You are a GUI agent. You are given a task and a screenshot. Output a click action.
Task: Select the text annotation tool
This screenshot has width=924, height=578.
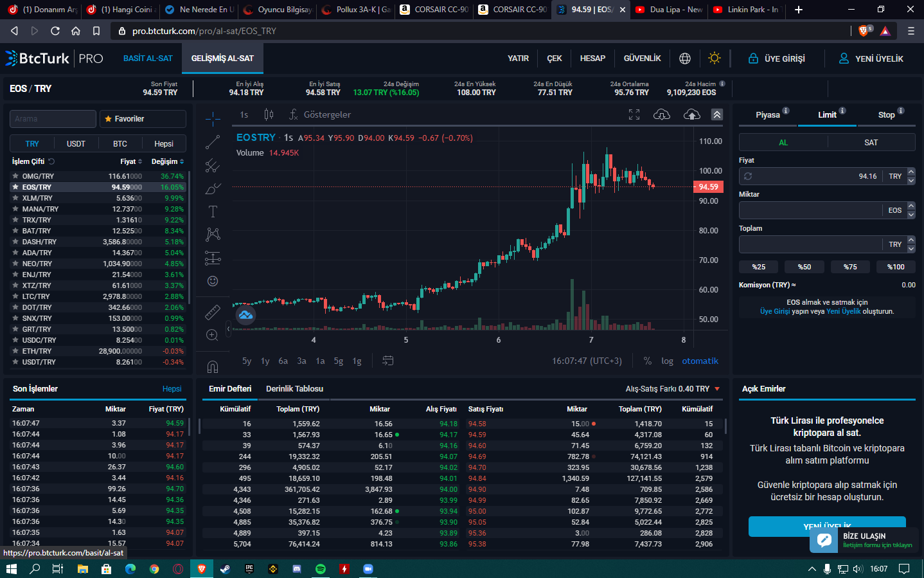click(213, 212)
